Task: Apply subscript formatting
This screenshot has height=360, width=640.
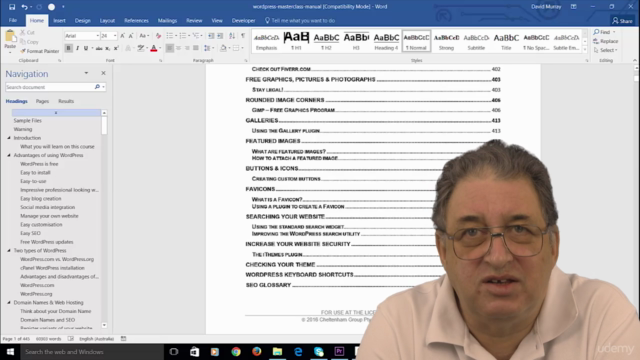Action: [x=107, y=48]
